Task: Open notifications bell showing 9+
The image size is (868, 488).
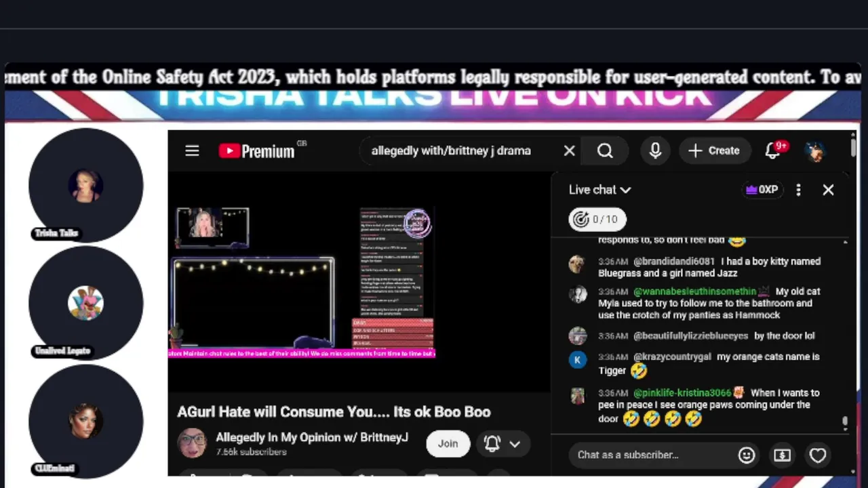Action: 774,150
